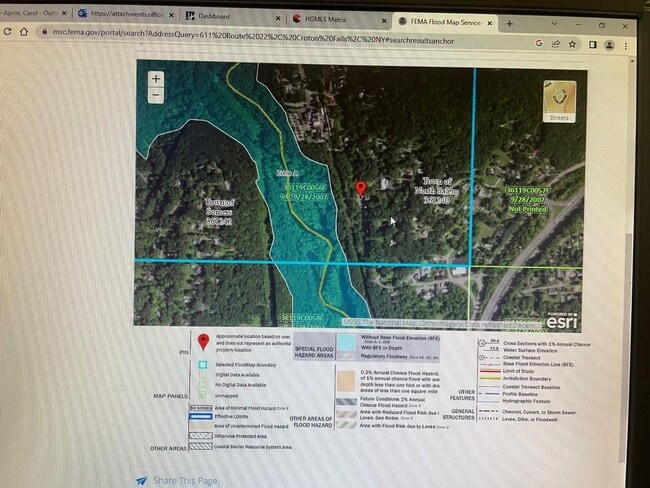This screenshot has height=488, width=650.
Task: Click the site lock icon in address bar
Action: [44, 32]
